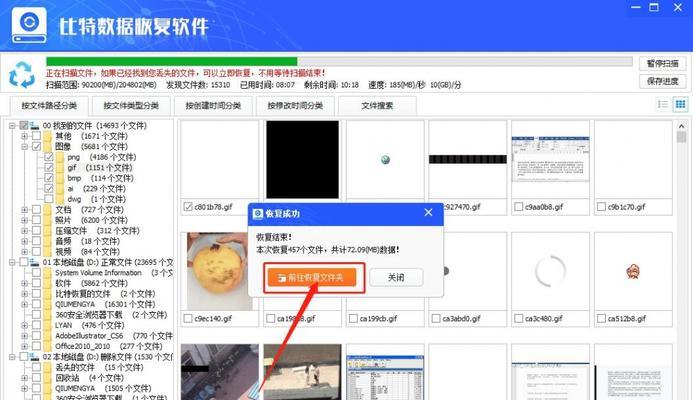The width and height of the screenshot is (693, 400).
Task: Click the blue recycle arrows scan icon
Action: pos(22,74)
